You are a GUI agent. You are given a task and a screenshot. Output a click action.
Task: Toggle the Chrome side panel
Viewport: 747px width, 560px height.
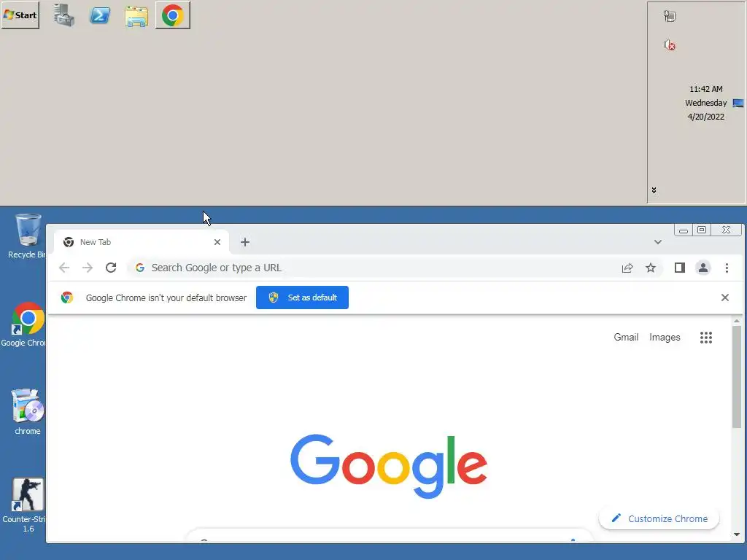[680, 268]
